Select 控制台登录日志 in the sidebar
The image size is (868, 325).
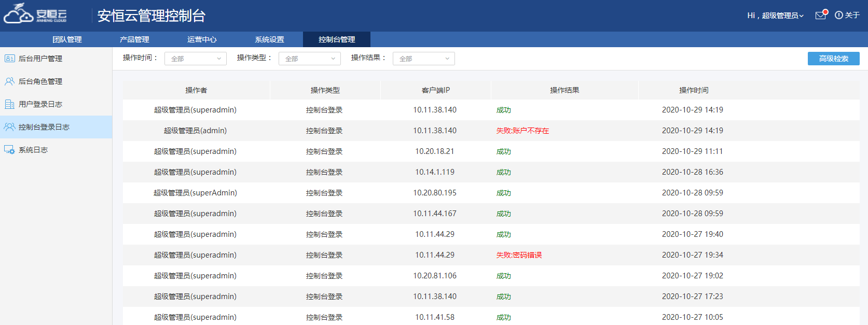click(56, 127)
